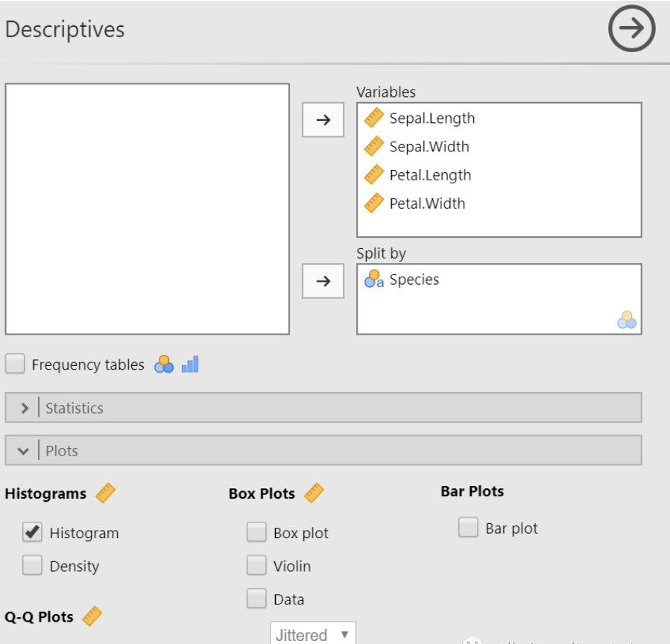Click the ruler icon beside Box Plots heading

coord(314,493)
